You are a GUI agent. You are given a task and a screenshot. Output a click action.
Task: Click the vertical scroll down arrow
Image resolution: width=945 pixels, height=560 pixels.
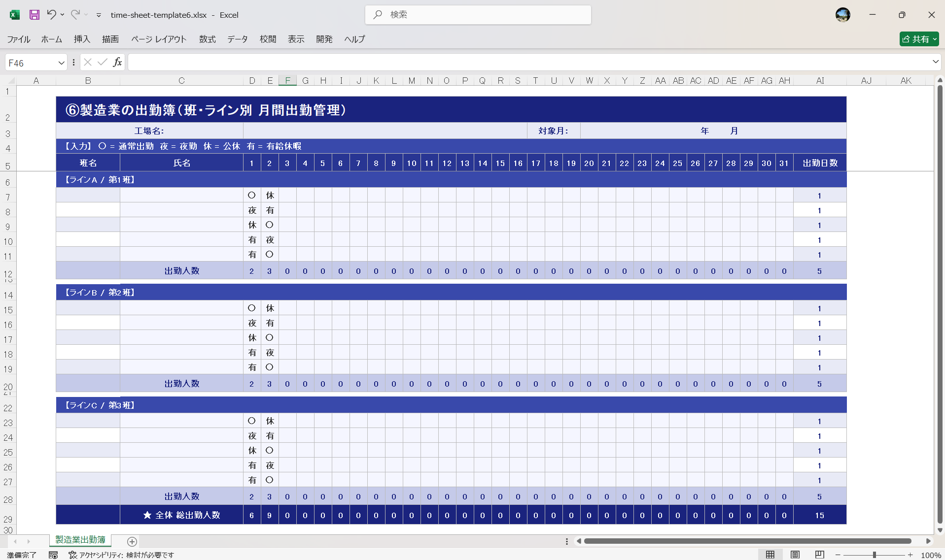click(940, 530)
